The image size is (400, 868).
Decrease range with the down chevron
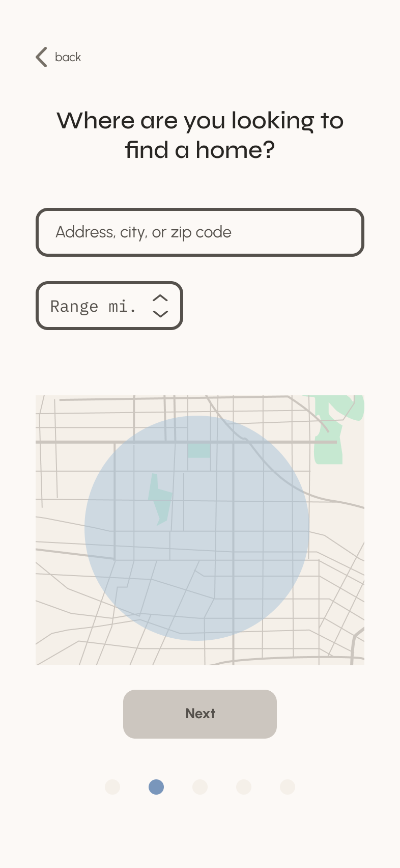coord(160,314)
